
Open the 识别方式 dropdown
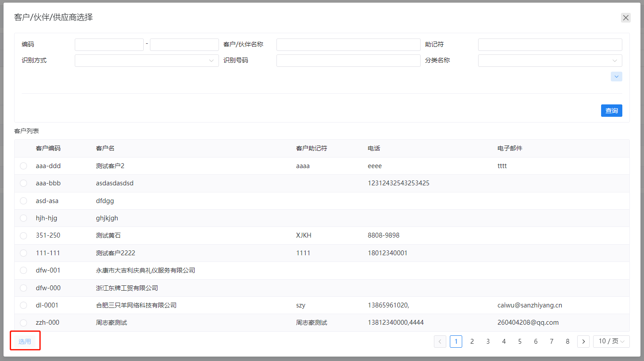pyautogui.click(x=147, y=61)
